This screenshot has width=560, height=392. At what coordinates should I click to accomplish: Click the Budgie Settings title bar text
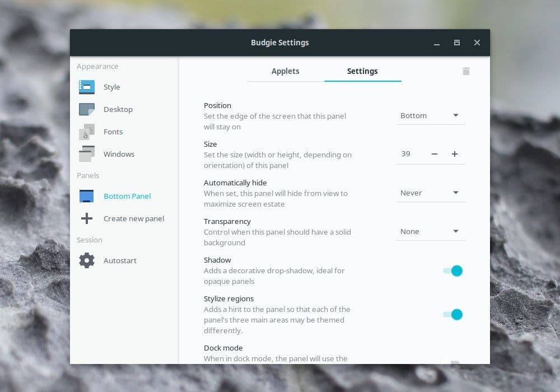280,43
